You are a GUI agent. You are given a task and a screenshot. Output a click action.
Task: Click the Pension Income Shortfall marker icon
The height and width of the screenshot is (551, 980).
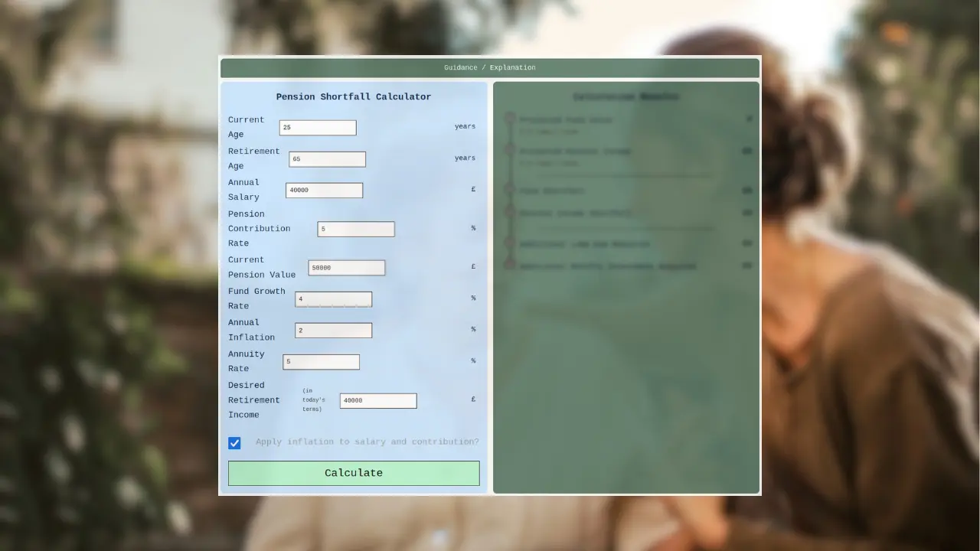point(510,213)
